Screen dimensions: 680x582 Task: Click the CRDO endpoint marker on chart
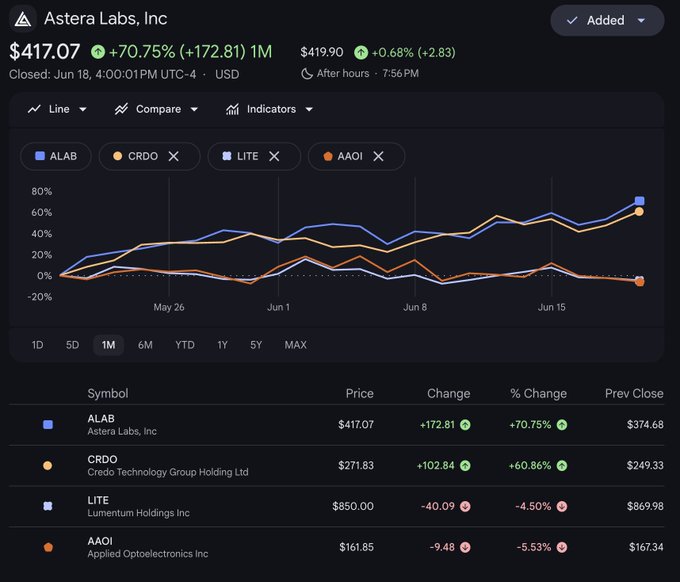pos(639,212)
